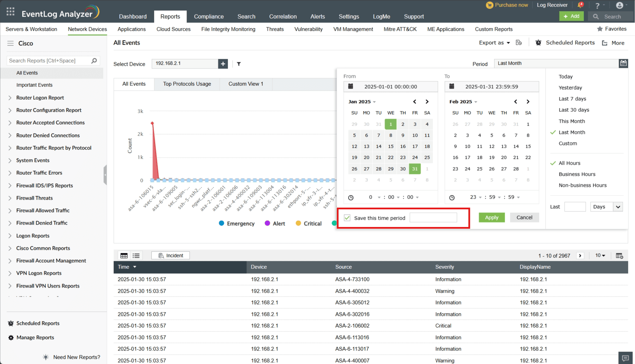
Task: Click the Period calendar icon
Action: click(x=623, y=63)
